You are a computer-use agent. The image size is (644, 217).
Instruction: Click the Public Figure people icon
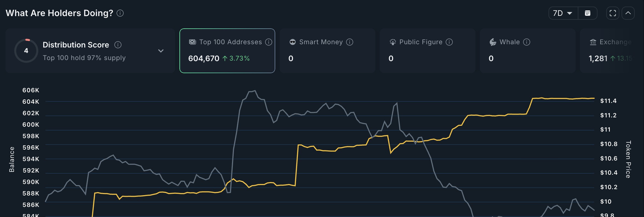click(393, 42)
